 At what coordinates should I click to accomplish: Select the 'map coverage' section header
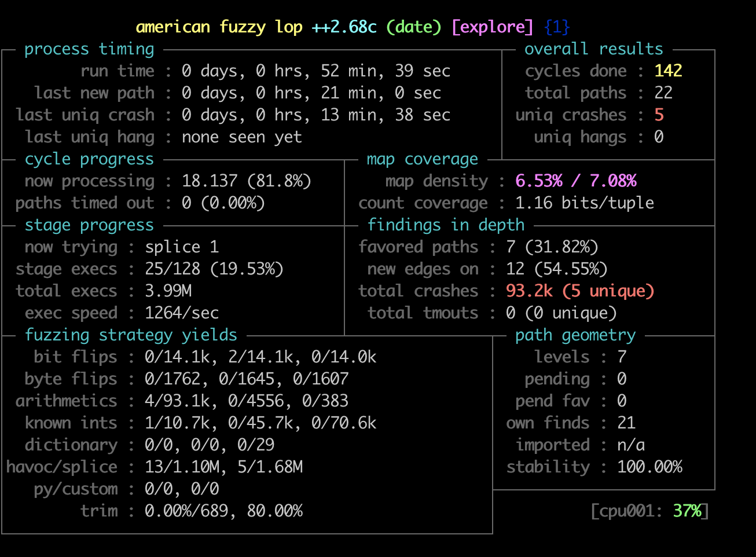[423, 159]
